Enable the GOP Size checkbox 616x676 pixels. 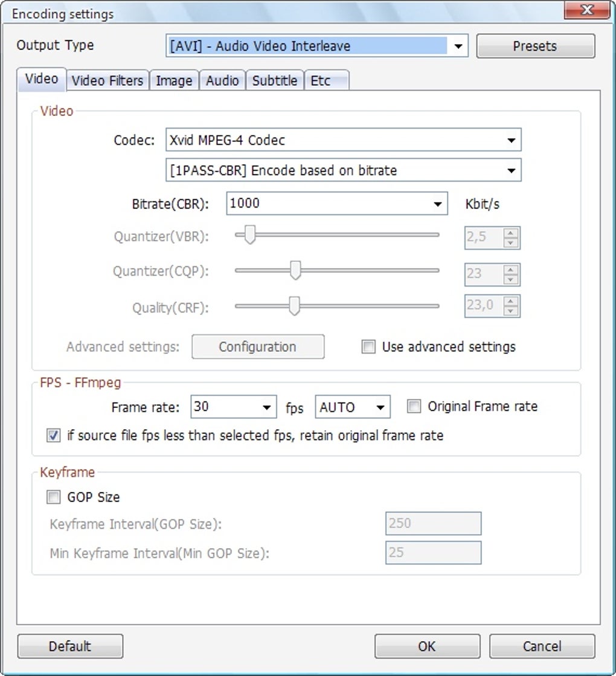click(54, 497)
